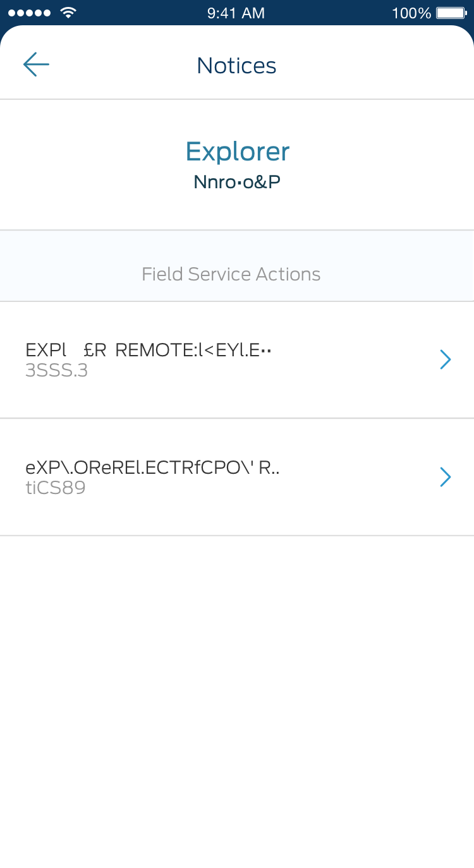Viewport: 474px width, 868px height.
Task: Select the chevron beside the tiCS89 notice
Action: tap(446, 477)
